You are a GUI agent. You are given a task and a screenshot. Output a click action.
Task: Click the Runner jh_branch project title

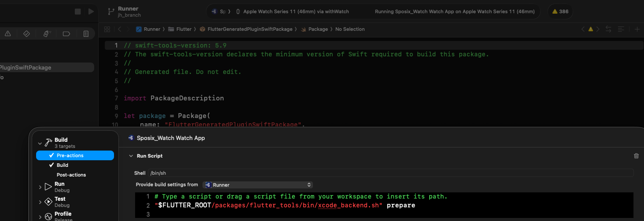[129, 11]
